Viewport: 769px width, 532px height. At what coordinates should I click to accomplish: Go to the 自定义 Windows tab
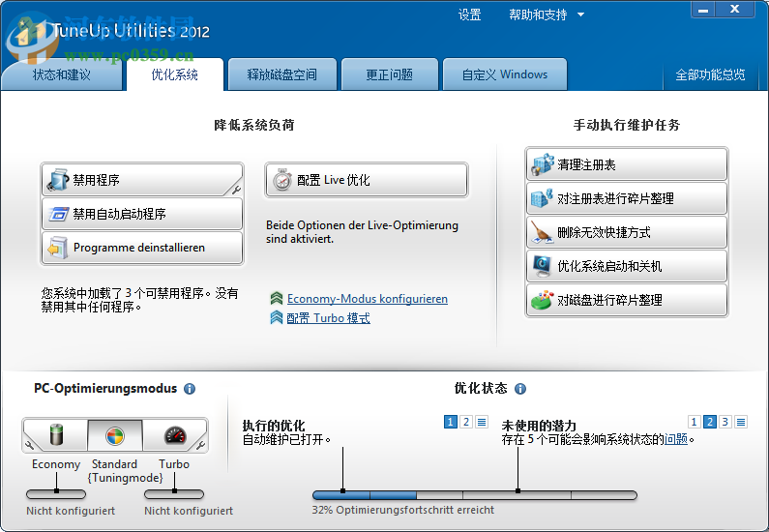point(505,74)
